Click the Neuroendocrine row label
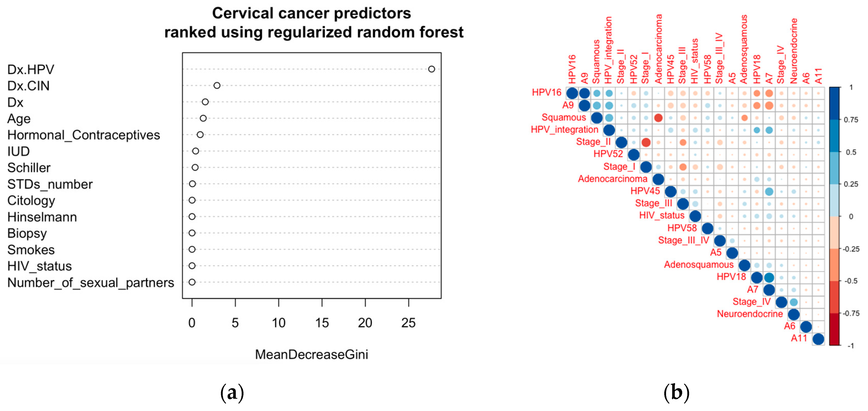This screenshot has width=868, height=411. pyautogui.click(x=749, y=314)
